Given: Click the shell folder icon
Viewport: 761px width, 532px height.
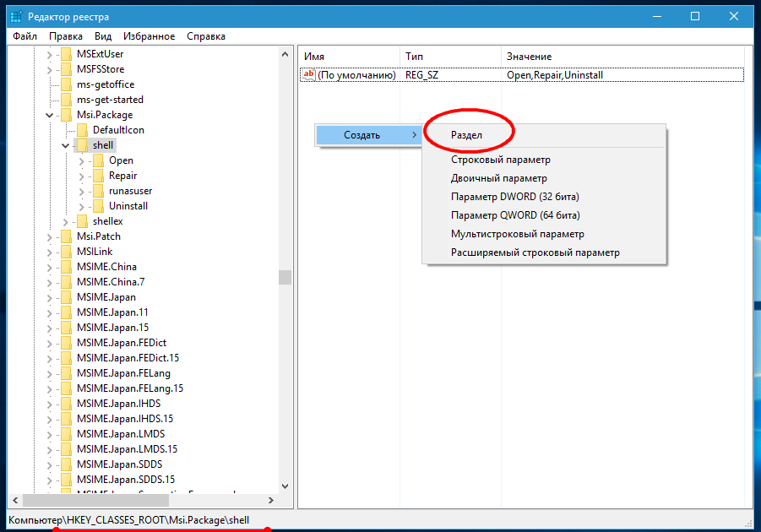Looking at the screenshot, I should [83, 145].
